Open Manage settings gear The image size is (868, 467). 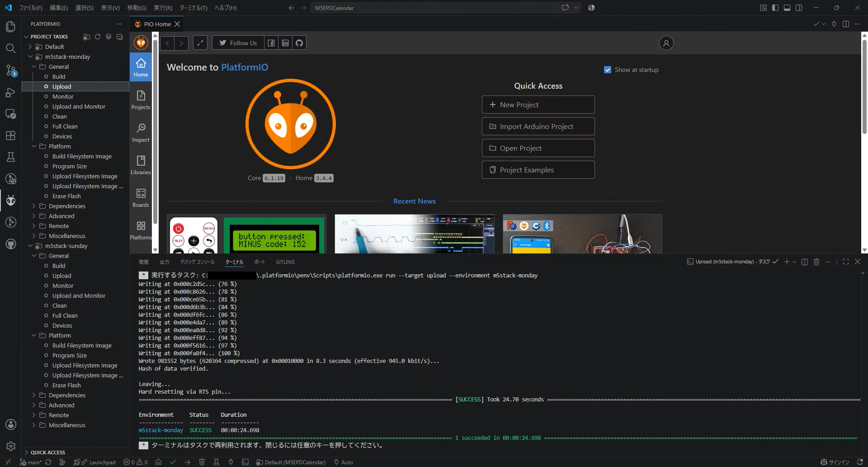click(10, 446)
